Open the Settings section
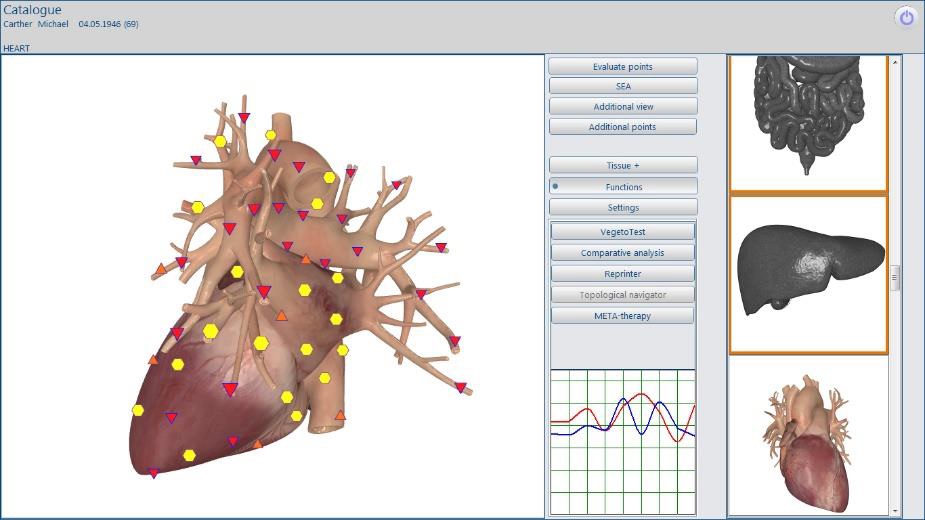The image size is (925, 520). point(623,208)
